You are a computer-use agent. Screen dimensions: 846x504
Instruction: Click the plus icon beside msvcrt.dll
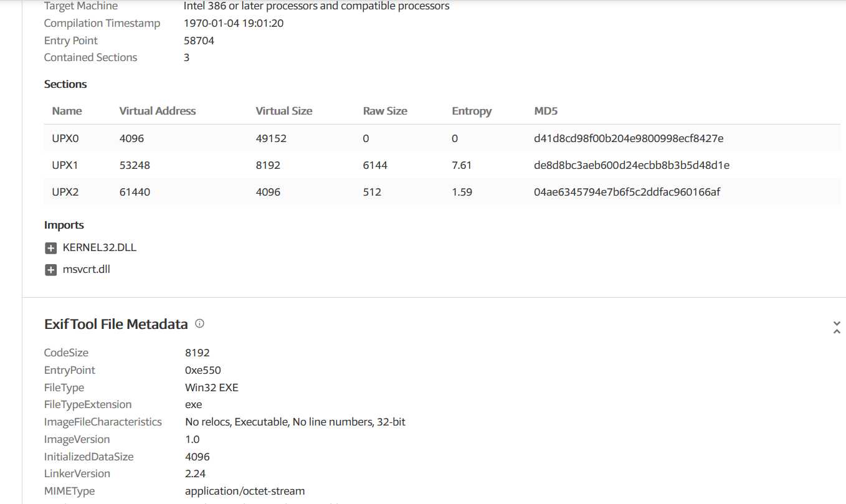tap(51, 270)
